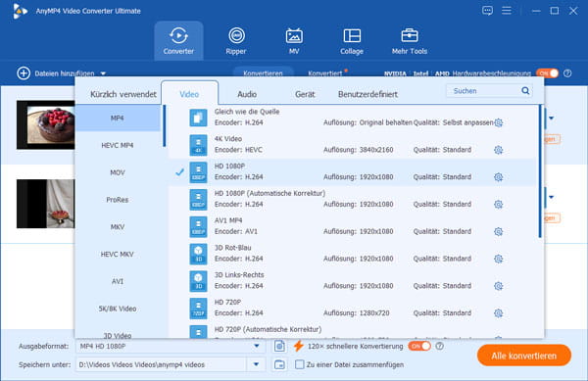This screenshot has height=381, width=588.
Task: Open the Mehr Tools toolbox
Action: tap(410, 40)
